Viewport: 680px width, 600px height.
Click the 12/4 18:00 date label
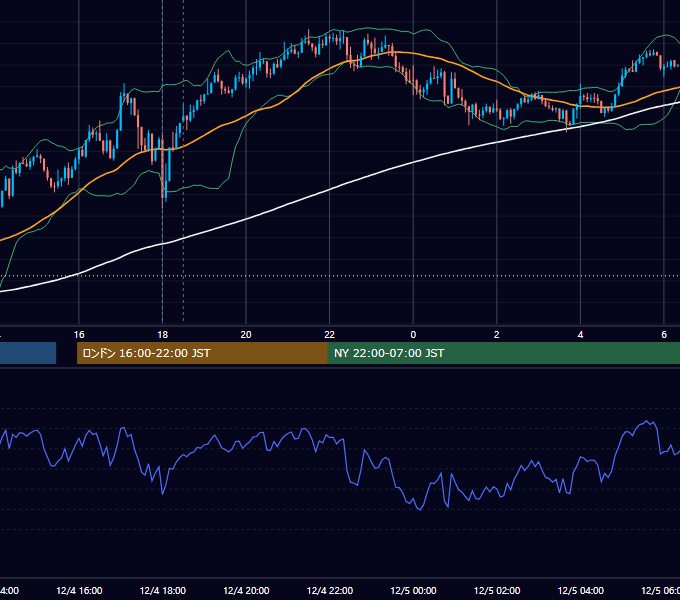(163, 590)
